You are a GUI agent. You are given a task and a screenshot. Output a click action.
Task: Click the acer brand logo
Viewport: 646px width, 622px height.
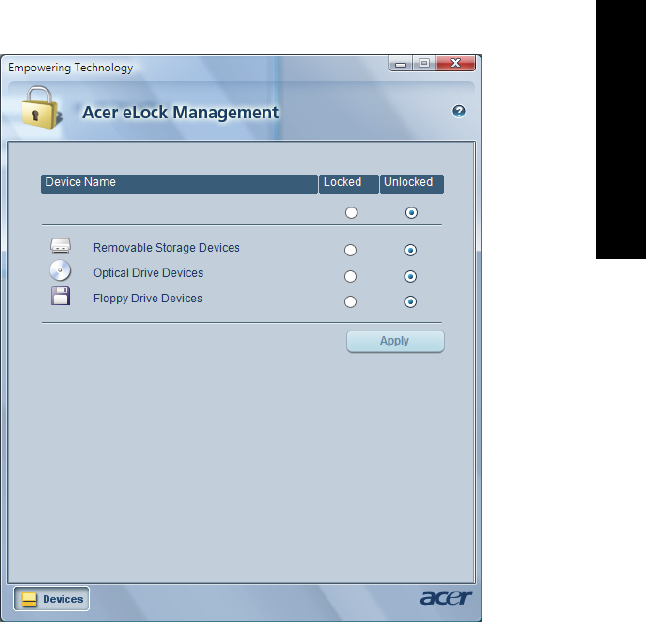coord(446,598)
